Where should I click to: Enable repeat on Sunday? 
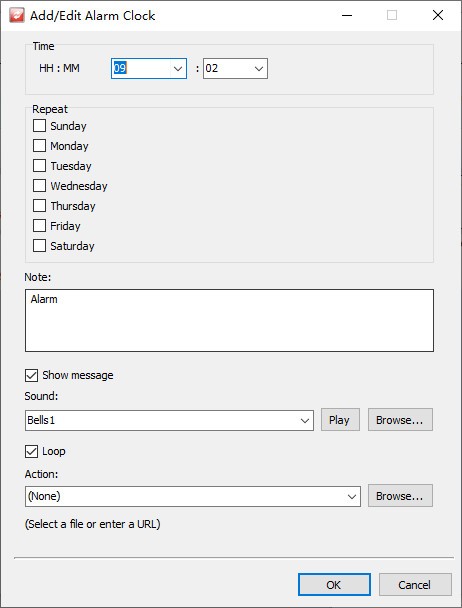pos(39,126)
